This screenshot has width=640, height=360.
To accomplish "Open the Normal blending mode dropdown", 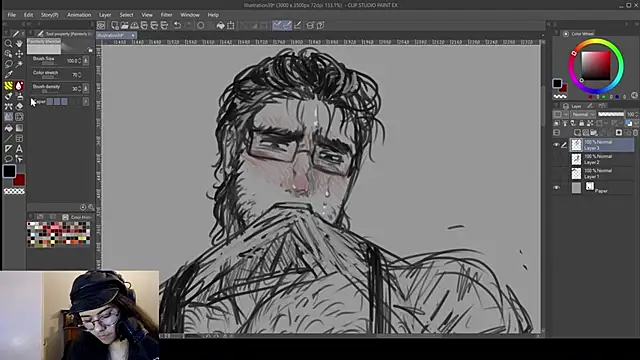I will 583,114.
